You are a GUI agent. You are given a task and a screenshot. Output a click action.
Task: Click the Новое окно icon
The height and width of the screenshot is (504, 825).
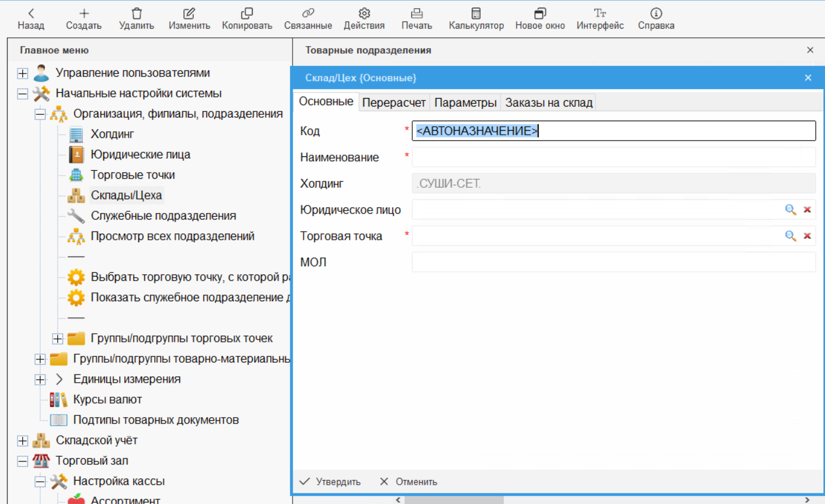click(x=539, y=13)
